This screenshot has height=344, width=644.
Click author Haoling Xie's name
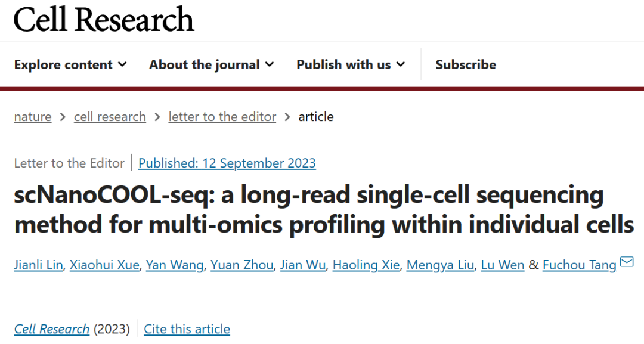coord(366,265)
